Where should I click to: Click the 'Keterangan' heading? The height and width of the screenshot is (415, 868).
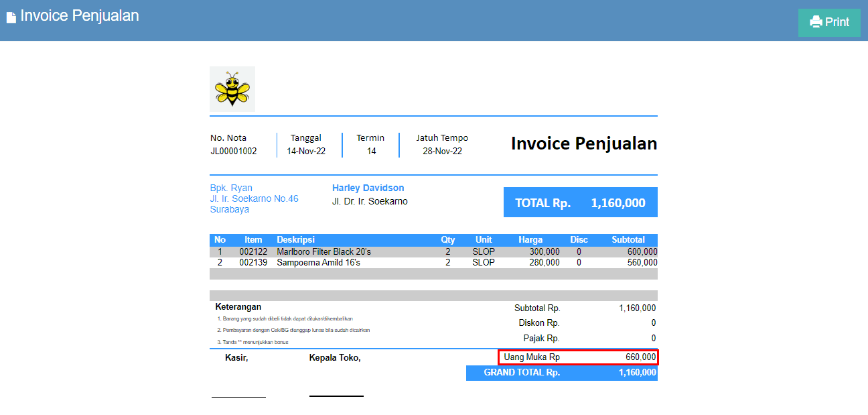(238, 307)
